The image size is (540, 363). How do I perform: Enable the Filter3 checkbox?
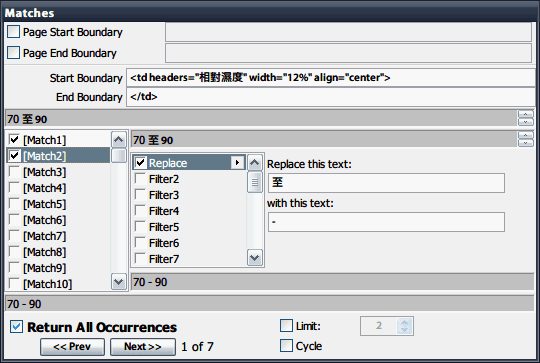coord(140,195)
